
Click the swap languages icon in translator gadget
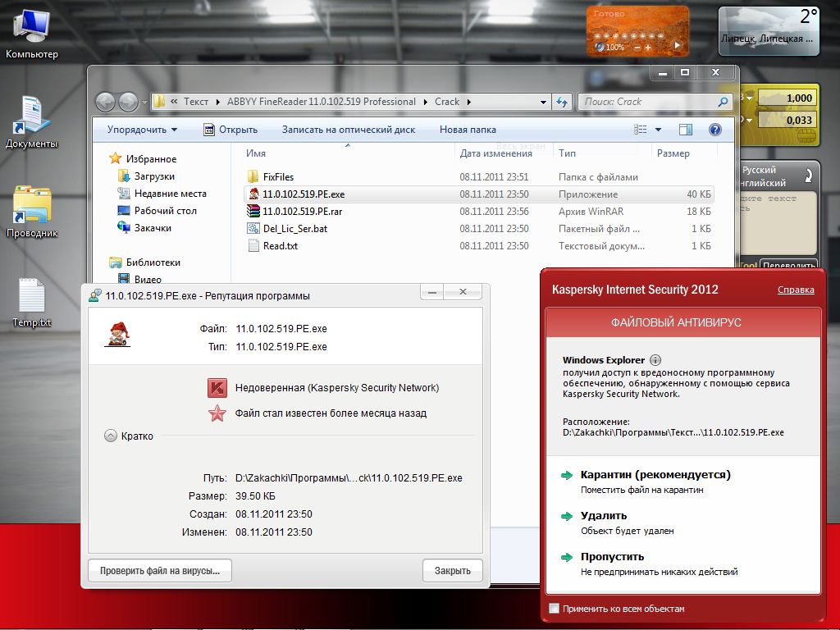pos(808,176)
